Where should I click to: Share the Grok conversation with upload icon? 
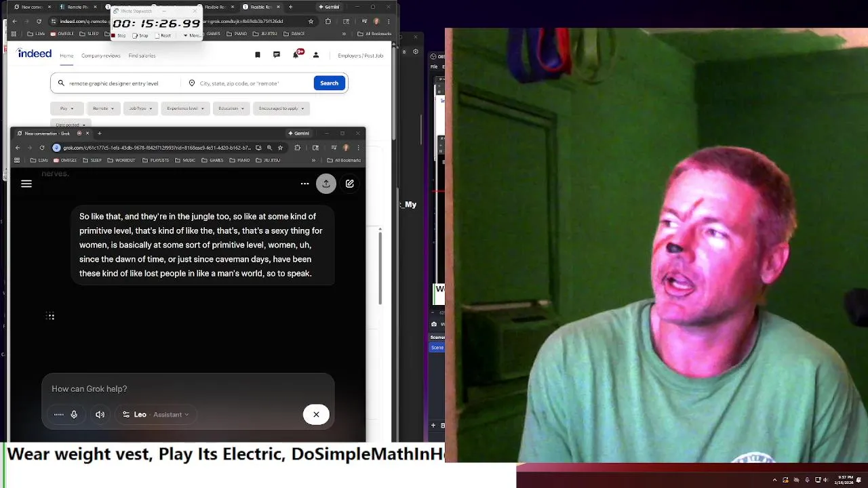coord(326,184)
